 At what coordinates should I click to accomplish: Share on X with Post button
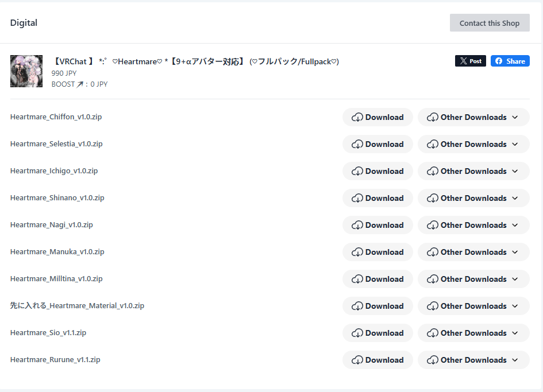click(x=471, y=61)
